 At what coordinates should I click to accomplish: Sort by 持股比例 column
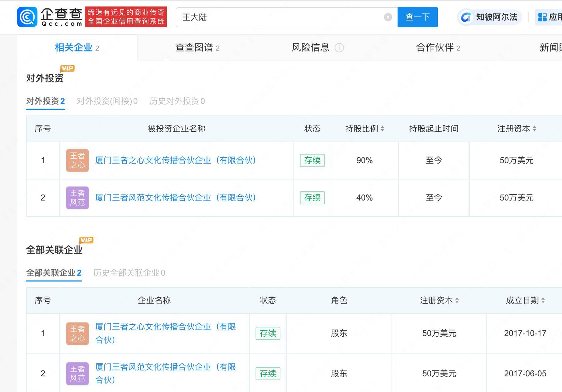click(382, 129)
